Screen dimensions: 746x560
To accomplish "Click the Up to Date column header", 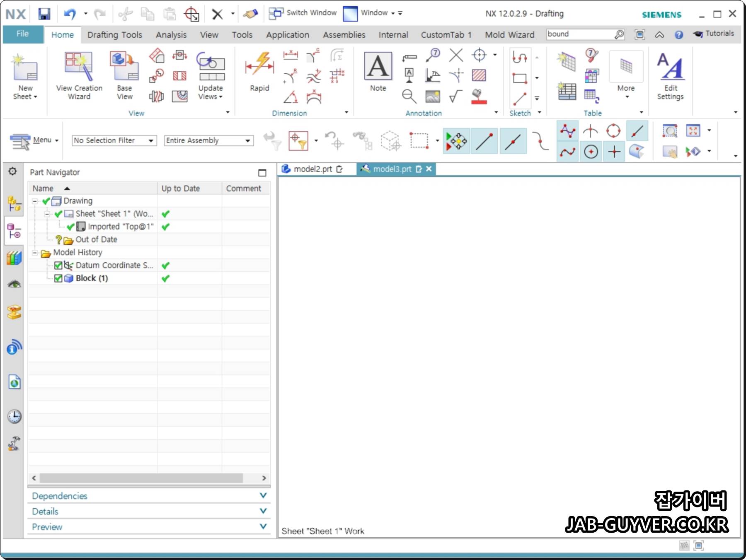I will coord(189,188).
